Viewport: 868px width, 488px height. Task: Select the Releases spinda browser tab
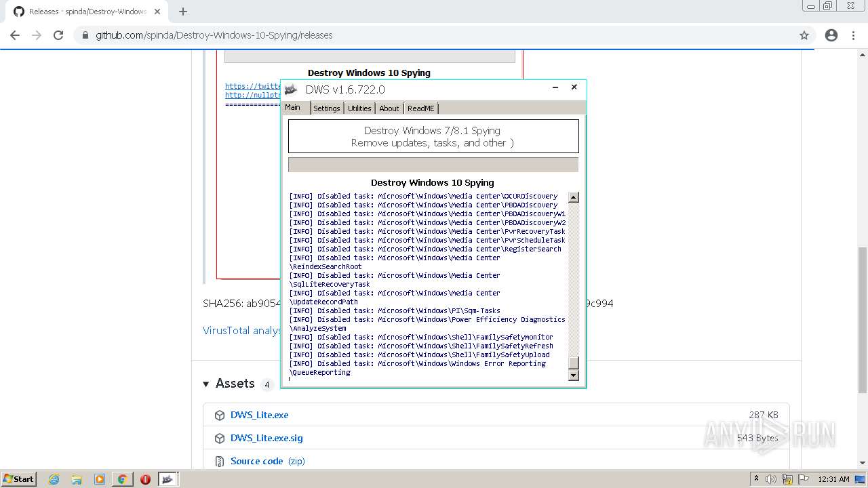pyautogui.click(x=87, y=12)
